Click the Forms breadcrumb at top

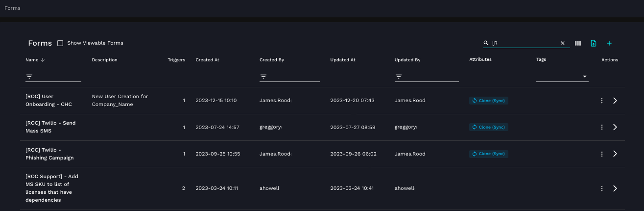(12, 8)
